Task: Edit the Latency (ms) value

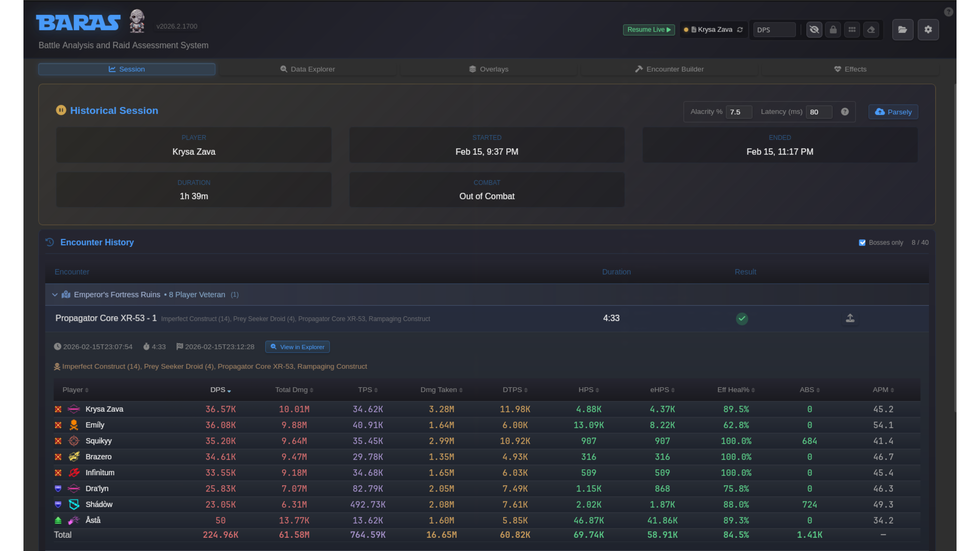Action: pos(819,112)
